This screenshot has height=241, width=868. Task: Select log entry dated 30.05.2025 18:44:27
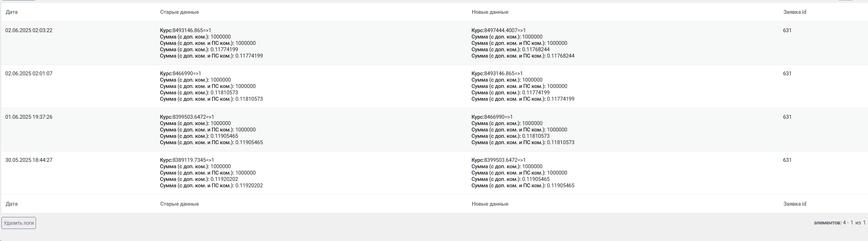pos(29,160)
